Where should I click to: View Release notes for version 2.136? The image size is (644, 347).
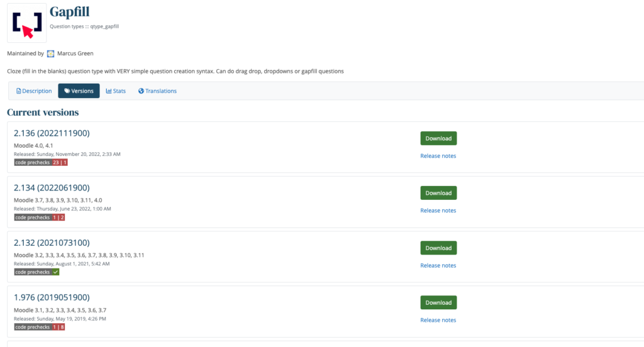point(438,156)
